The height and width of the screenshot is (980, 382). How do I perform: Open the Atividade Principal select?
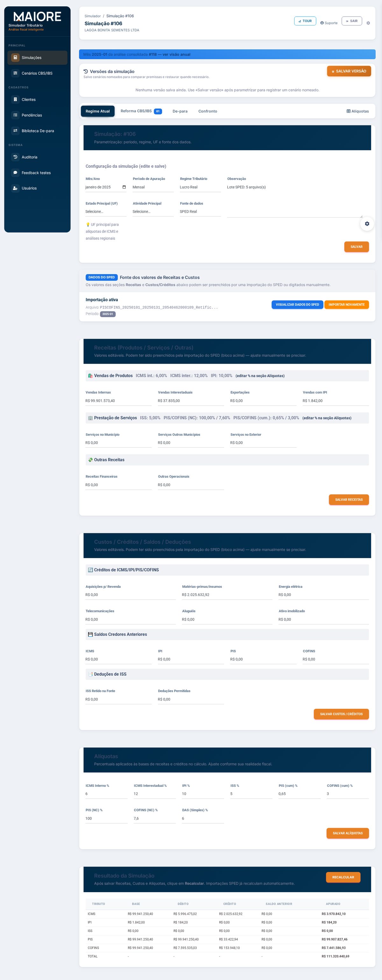153,211
